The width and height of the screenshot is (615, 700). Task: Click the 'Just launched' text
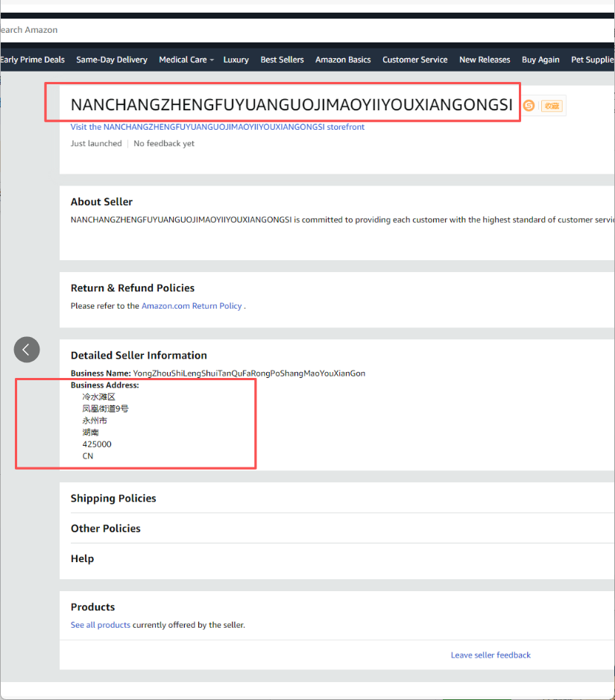coord(96,143)
